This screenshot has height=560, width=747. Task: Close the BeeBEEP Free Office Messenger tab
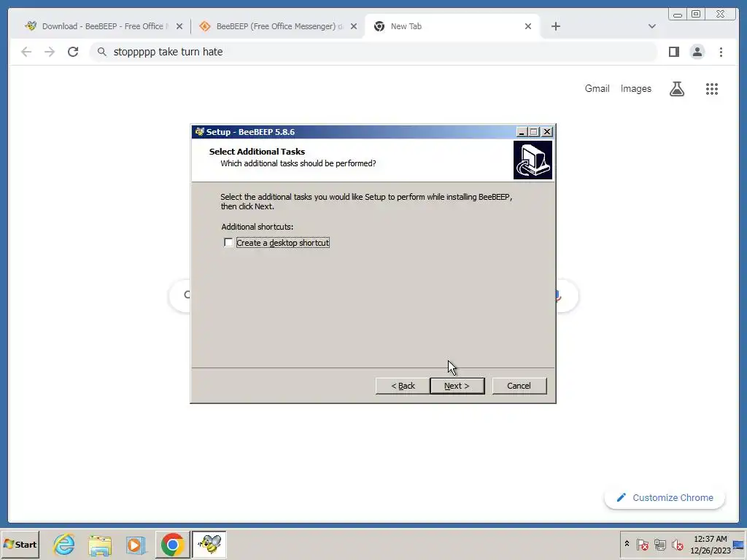(354, 27)
